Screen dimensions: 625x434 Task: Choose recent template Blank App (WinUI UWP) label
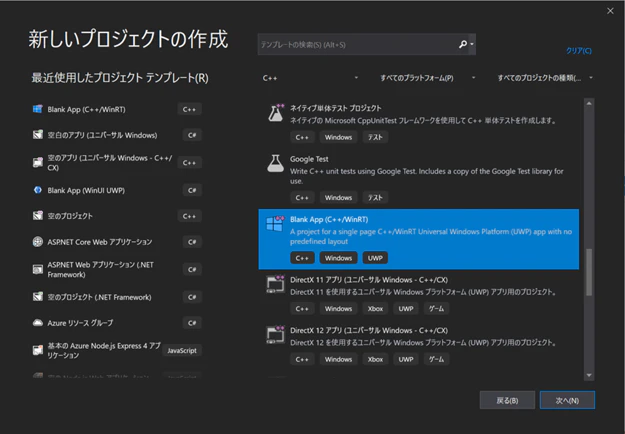(86, 190)
